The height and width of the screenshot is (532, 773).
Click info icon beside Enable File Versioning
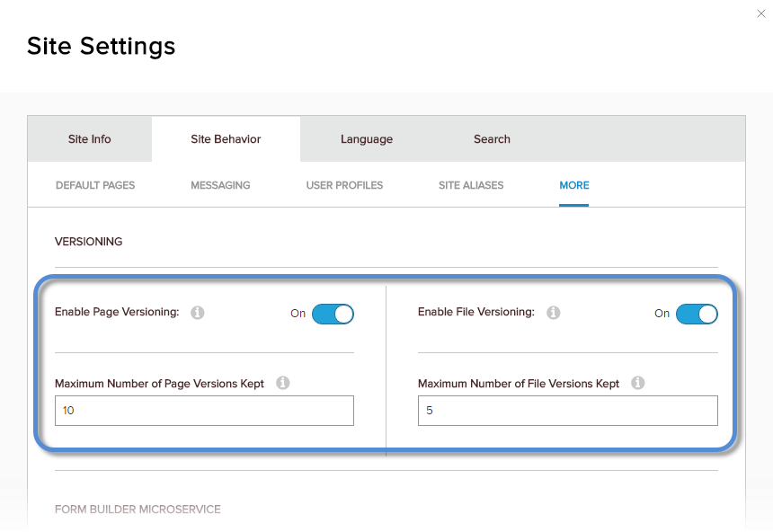(x=553, y=313)
